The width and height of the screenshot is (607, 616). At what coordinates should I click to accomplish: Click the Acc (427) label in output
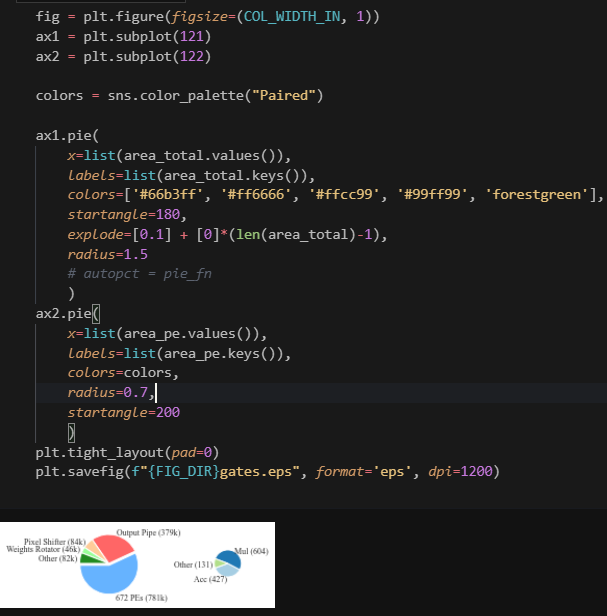pos(210,580)
